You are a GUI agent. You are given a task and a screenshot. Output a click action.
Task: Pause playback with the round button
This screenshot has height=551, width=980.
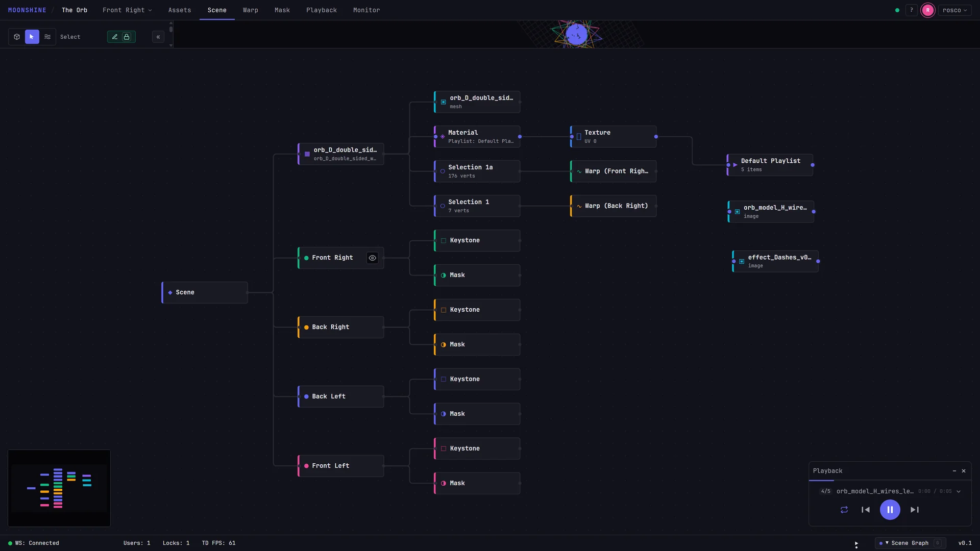point(890,510)
